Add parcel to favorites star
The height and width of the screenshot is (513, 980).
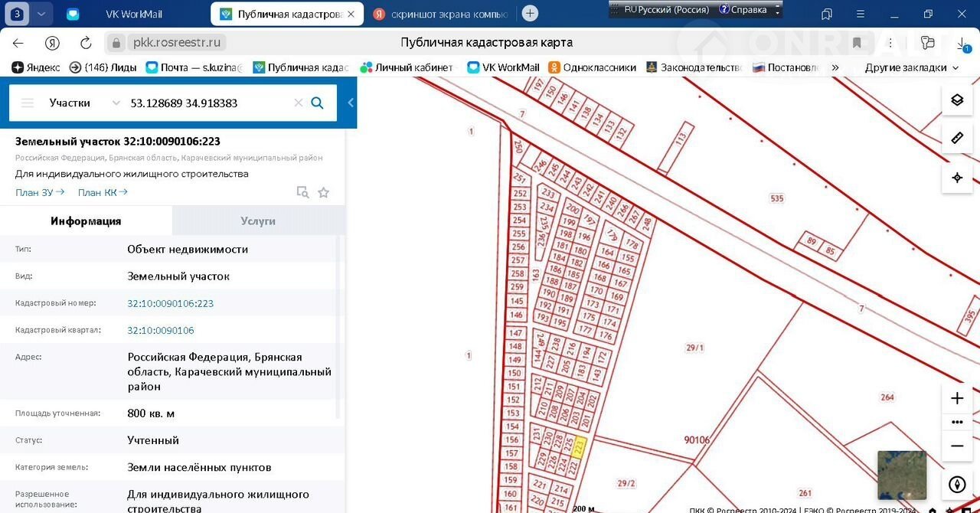pos(323,192)
